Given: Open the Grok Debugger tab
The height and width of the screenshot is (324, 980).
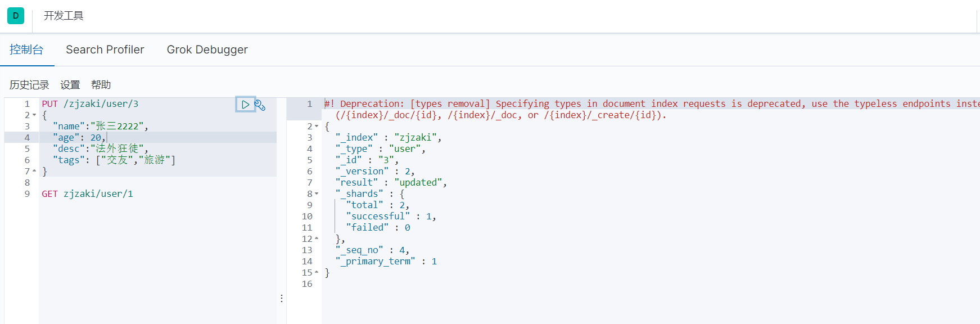Looking at the screenshot, I should (x=207, y=49).
